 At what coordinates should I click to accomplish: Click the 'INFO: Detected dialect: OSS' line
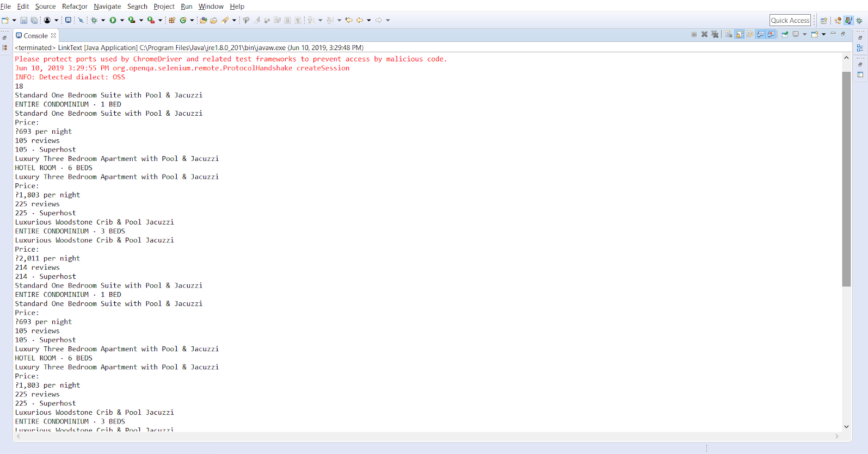[x=70, y=77]
